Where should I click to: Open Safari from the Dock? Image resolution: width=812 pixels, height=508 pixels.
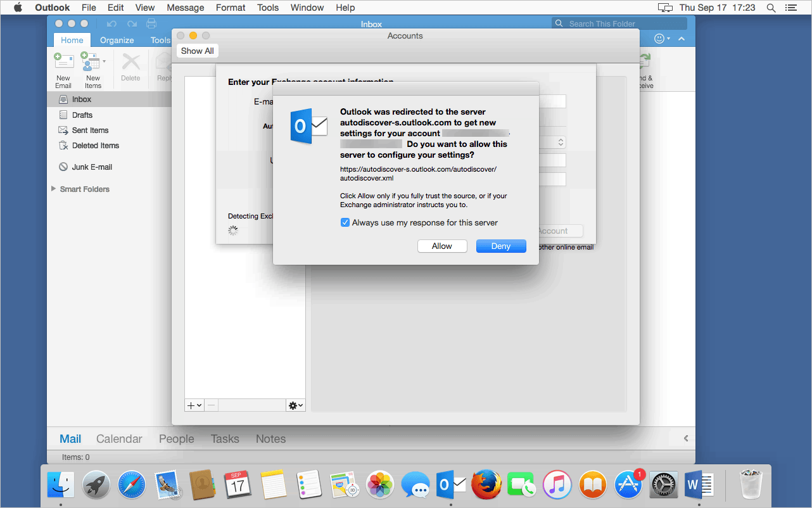point(132,485)
